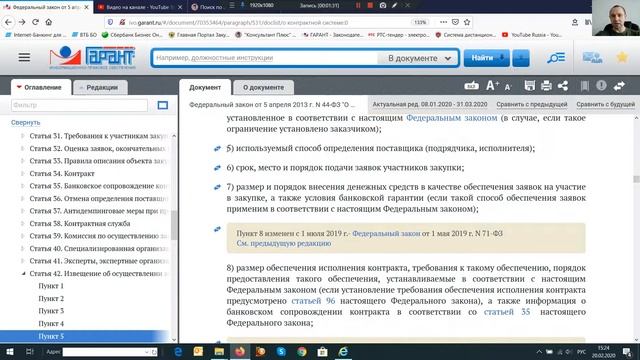Expand Статья 38 in contents tree
640x360 pixels.
tap(22, 223)
